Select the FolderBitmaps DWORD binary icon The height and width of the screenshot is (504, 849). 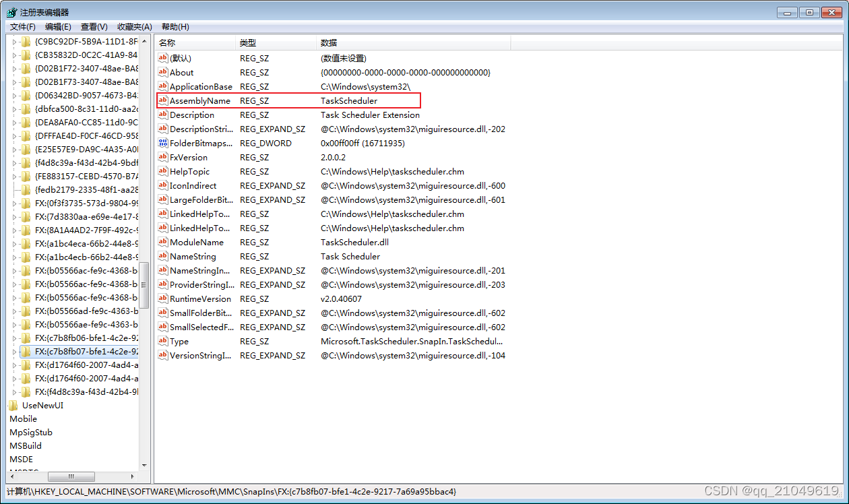162,143
